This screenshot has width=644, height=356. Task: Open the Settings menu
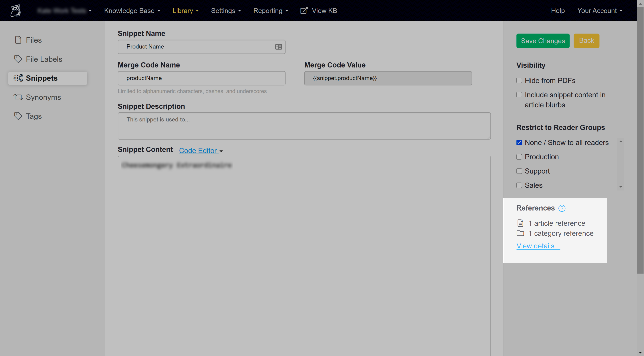226,11
